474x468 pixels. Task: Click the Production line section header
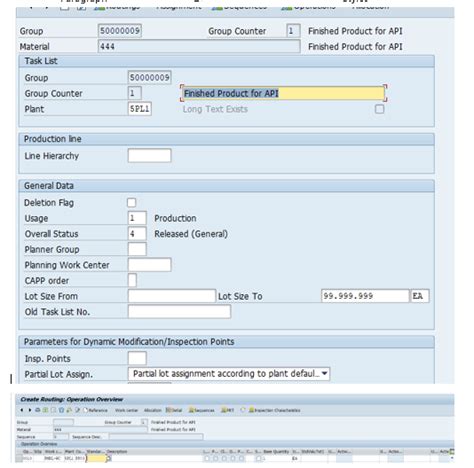click(x=226, y=139)
